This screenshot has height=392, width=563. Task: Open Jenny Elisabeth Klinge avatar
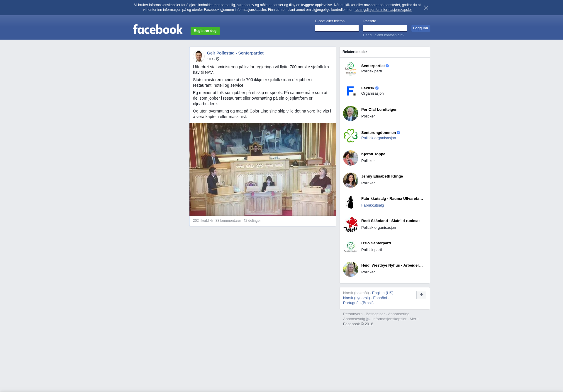351,180
